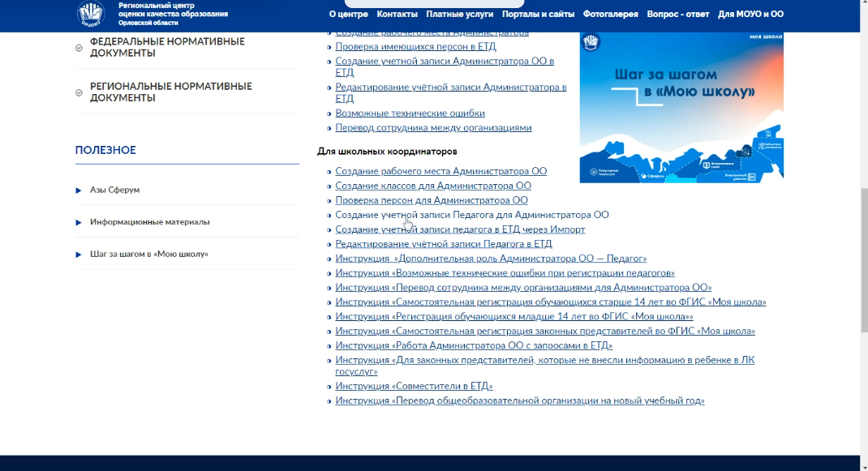Click the arrow icon next to Азы Сферум

coord(79,190)
